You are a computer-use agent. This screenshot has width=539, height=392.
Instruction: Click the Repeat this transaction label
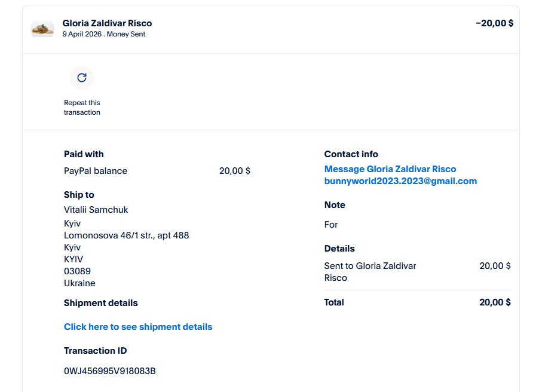tap(82, 108)
